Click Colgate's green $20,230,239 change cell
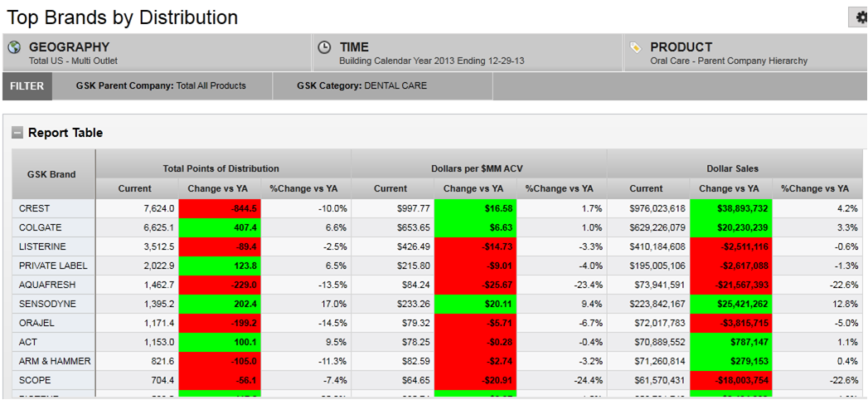The height and width of the screenshot is (400, 868). pyautogui.click(x=731, y=227)
